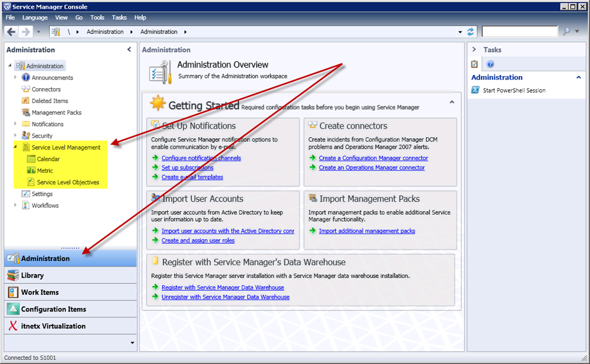Open the Tasks menu in menu bar
Screen dimensions: 590x364
(x=119, y=18)
